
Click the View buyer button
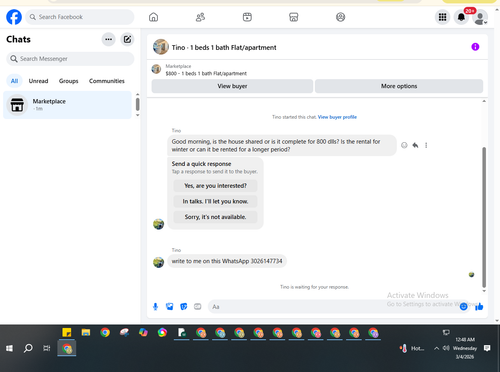pyautogui.click(x=232, y=86)
